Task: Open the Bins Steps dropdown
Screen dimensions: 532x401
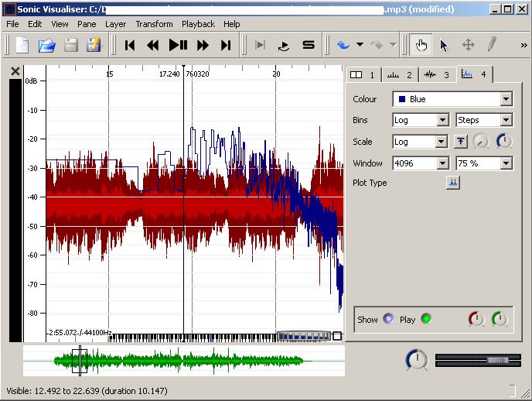Action: (x=484, y=120)
